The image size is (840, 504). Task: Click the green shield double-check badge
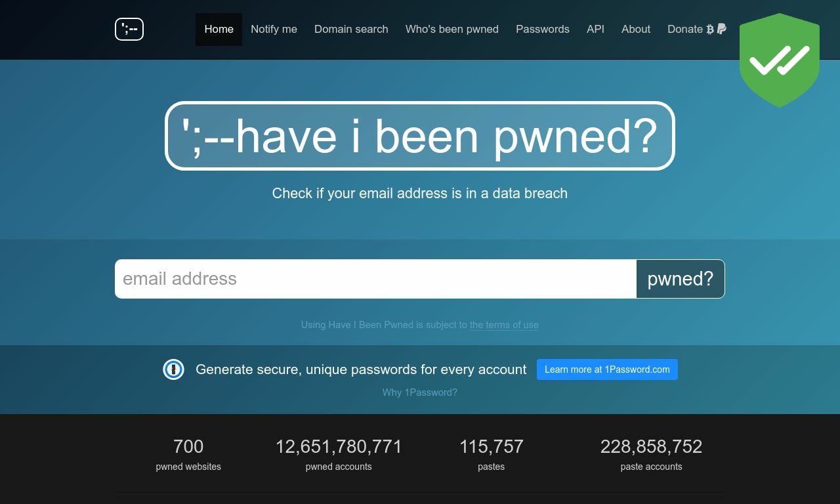[780, 60]
